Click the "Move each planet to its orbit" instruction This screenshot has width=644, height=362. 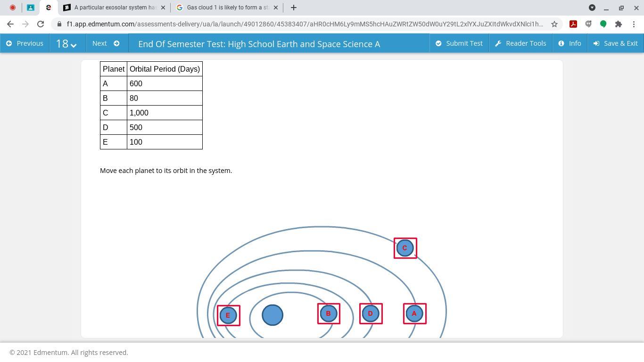click(166, 171)
